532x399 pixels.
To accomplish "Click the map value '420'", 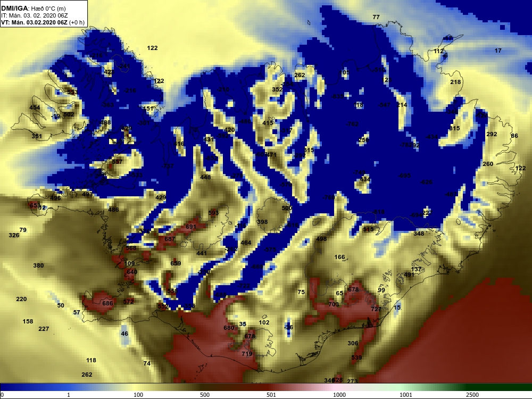I will click(229, 130).
